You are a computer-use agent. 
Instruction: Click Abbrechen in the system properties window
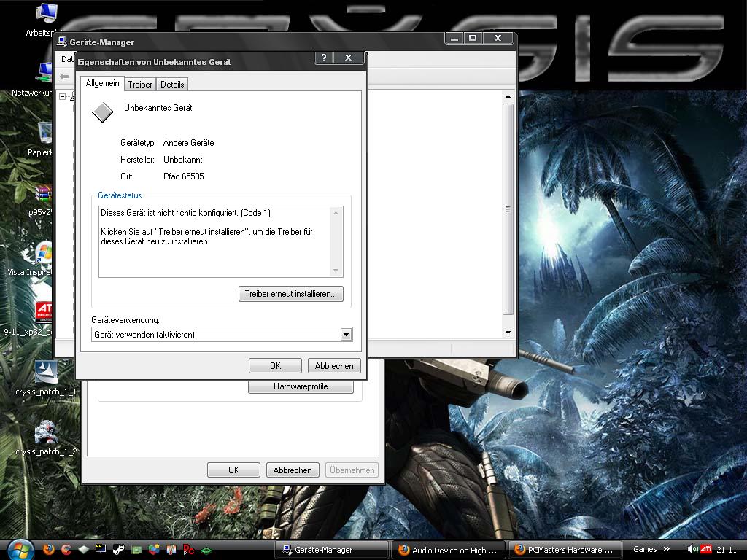293,470
